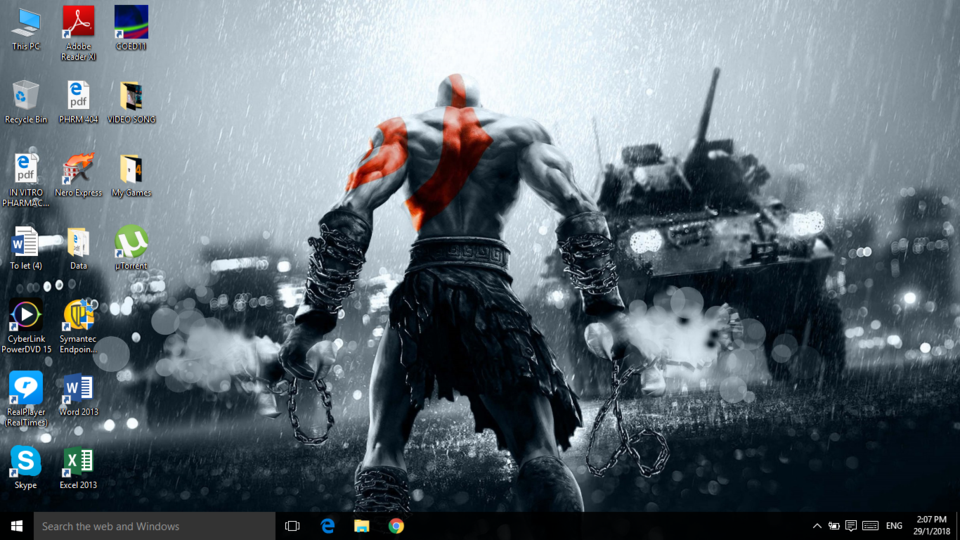Select the CyberLink PowerDVD 15 icon

(26, 326)
